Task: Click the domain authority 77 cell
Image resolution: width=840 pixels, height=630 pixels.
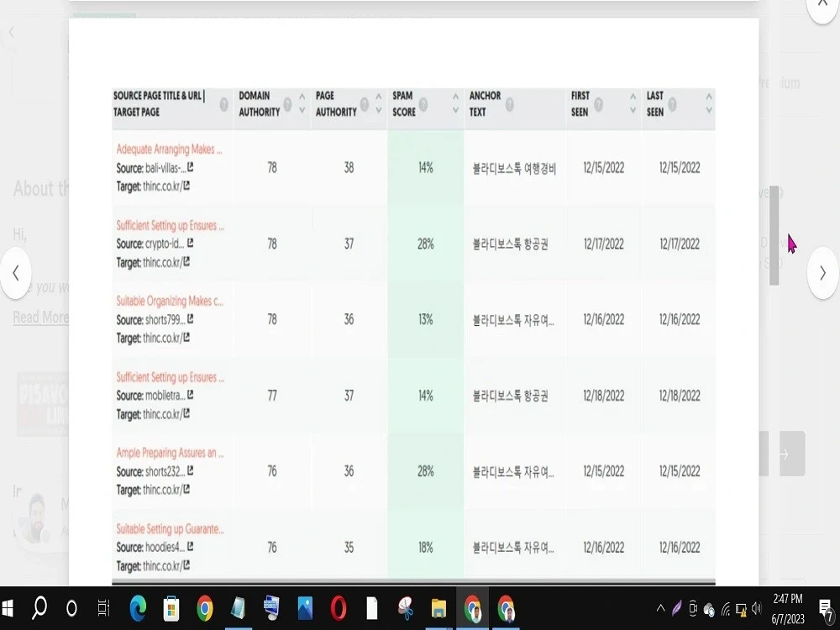Action: (x=272, y=396)
